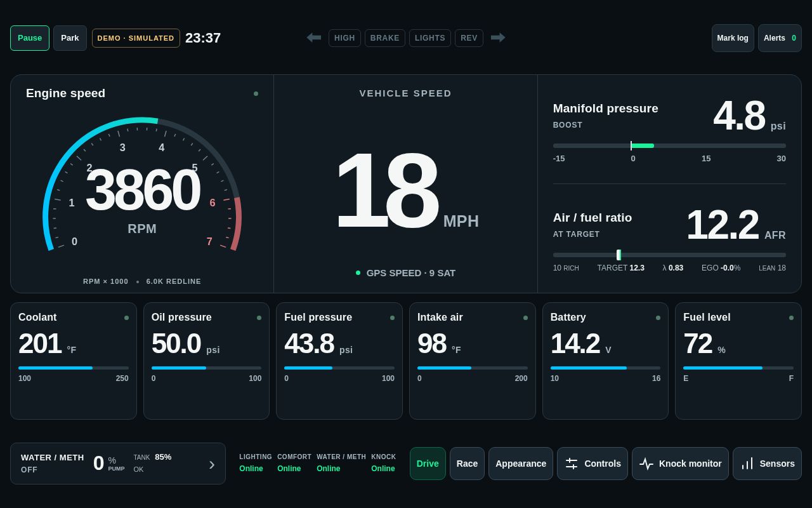Toggle the LIGHTS indicator
Image resolution: width=812 pixels, height=508 pixels.
coord(430,38)
